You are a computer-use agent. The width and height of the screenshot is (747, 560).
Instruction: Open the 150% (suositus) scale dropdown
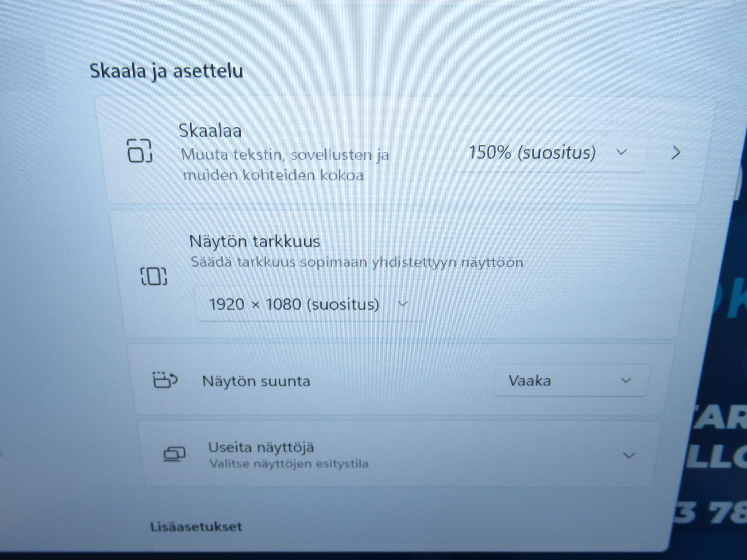pos(550,152)
